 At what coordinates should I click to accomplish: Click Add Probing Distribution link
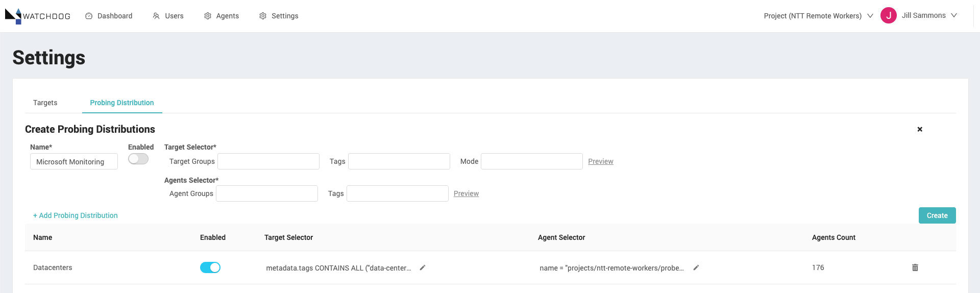[76, 215]
